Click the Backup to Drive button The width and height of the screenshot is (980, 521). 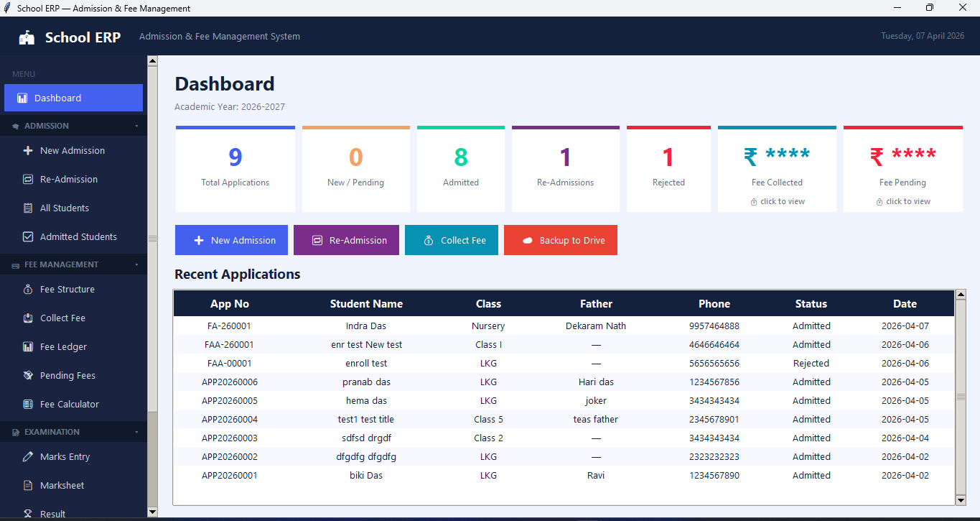[x=561, y=240]
